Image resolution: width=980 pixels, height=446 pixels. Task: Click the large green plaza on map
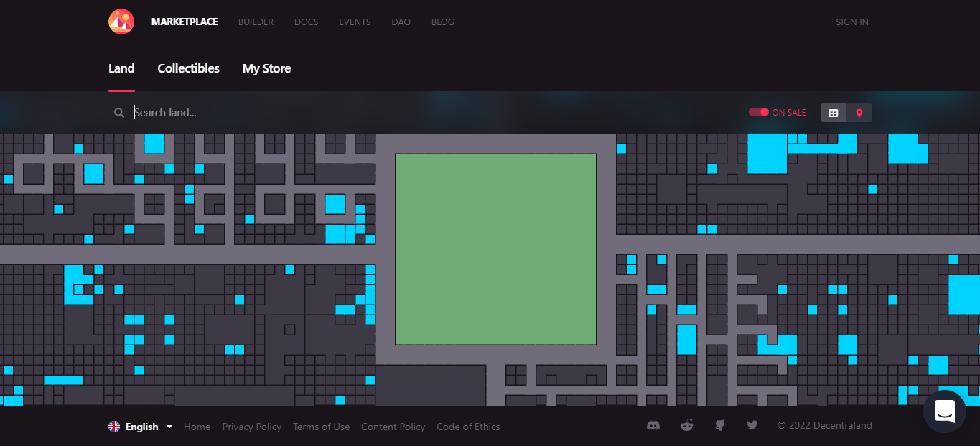pos(496,249)
